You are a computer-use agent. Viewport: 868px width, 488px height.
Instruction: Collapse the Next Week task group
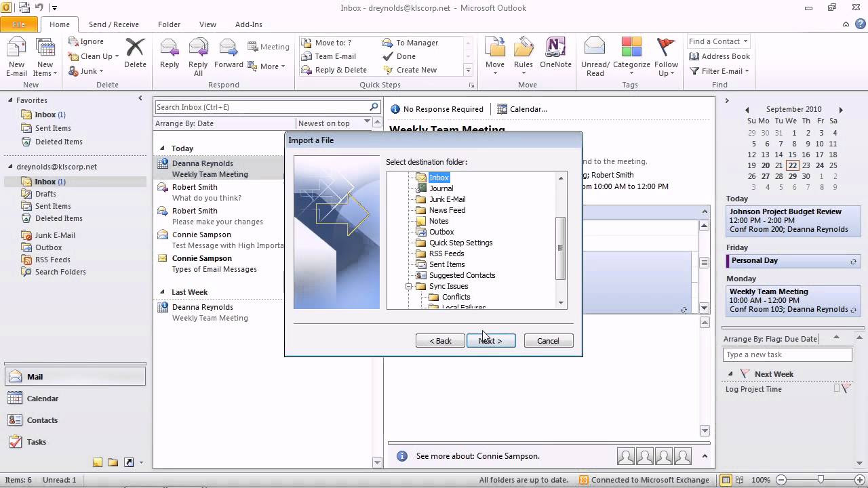point(730,374)
